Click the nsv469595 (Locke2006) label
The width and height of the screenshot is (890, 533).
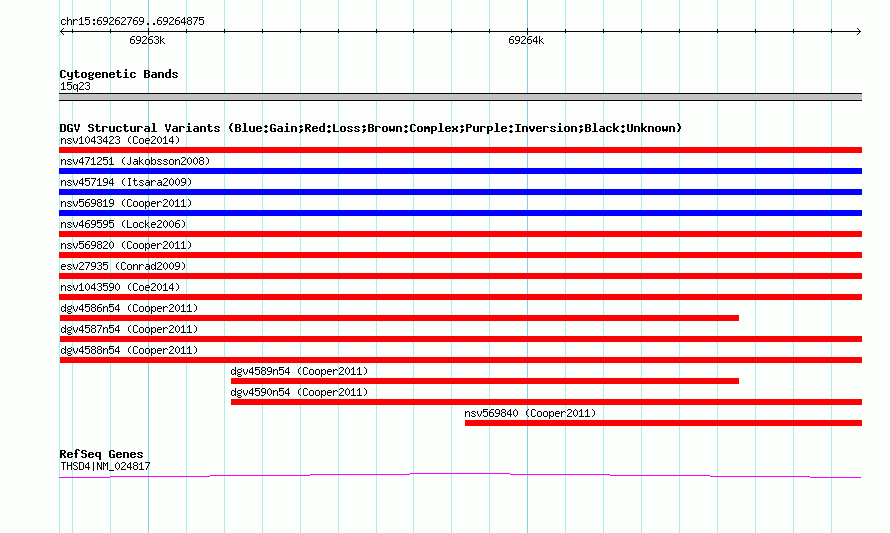(123, 224)
